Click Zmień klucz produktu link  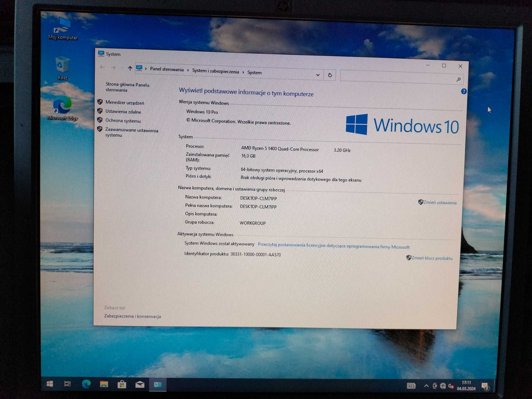pyautogui.click(x=432, y=258)
